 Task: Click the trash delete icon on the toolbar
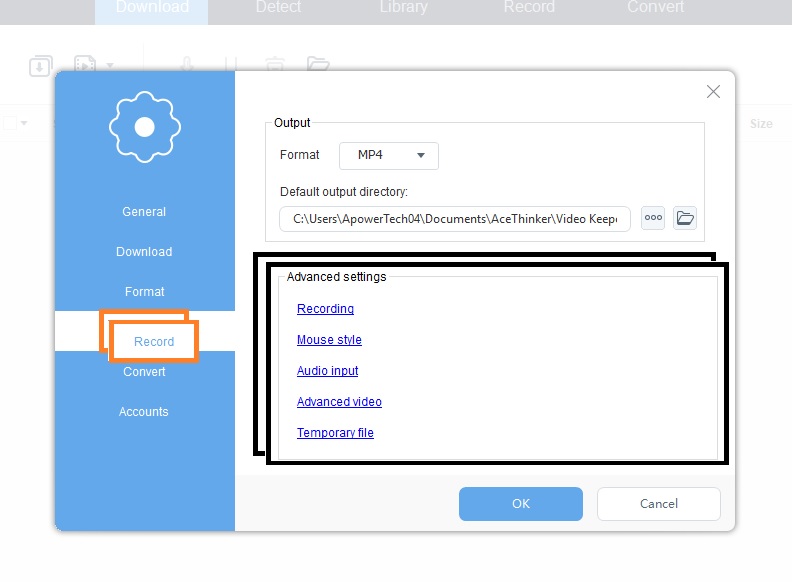tap(274, 64)
